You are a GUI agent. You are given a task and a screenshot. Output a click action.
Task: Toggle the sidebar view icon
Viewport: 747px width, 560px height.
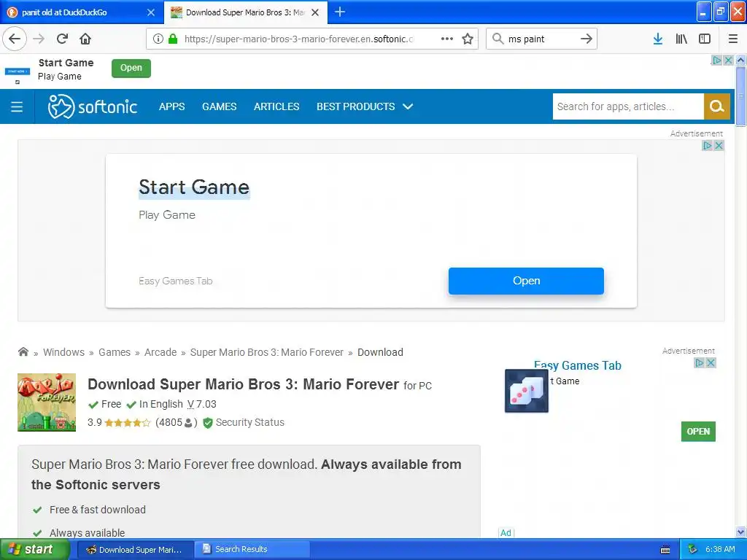(x=705, y=39)
